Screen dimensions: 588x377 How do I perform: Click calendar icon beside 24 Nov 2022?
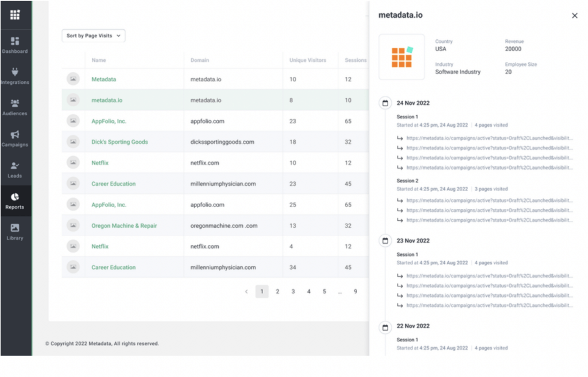(x=385, y=103)
